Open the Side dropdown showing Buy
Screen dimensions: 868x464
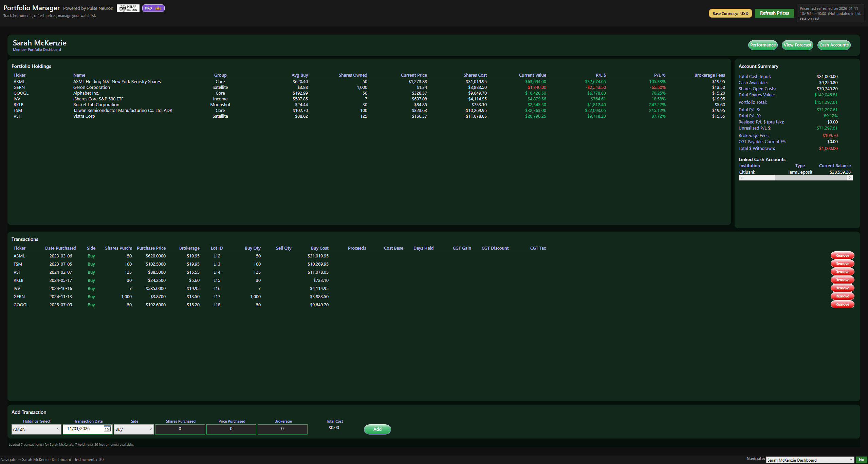(133, 429)
